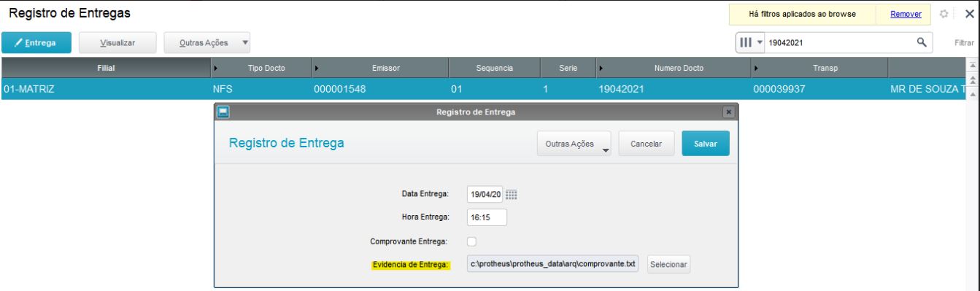Click the Serie column header
The image size is (980, 291).
pyautogui.click(x=568, y=67)
